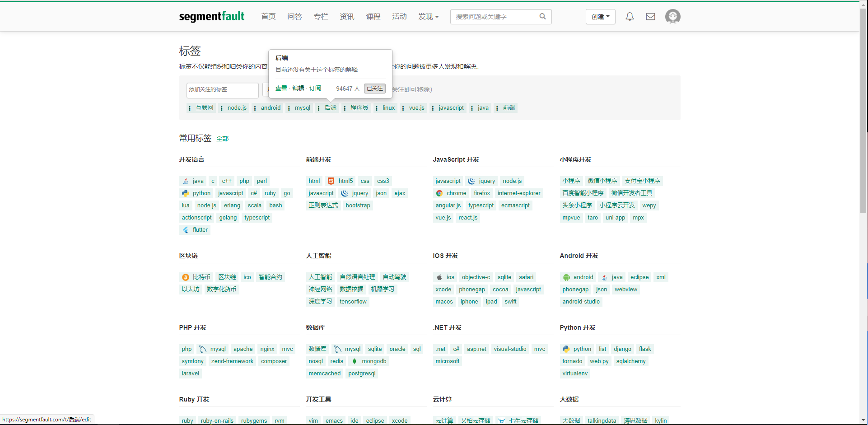Click the HTML5 shield icon
Screen dimensions: 868x425
coord(331,181)
